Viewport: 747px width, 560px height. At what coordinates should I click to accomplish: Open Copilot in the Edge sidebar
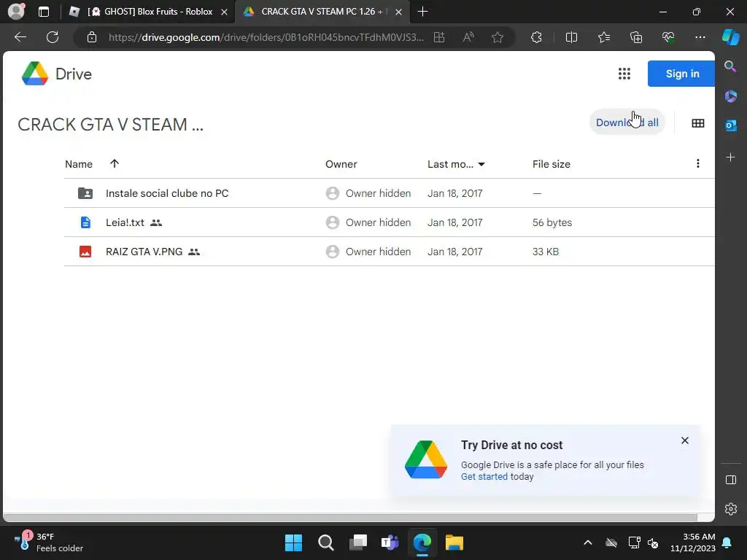(x=730, y=37)
